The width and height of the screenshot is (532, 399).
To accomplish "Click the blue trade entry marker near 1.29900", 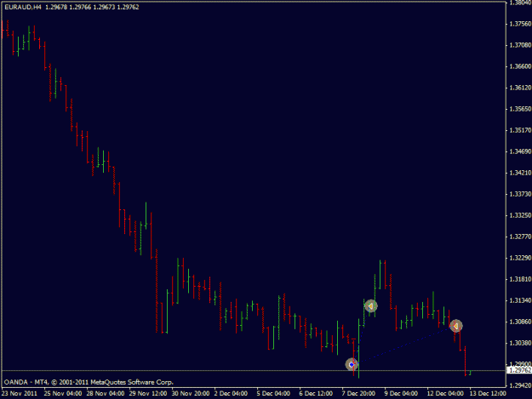I will pos(352,364).
